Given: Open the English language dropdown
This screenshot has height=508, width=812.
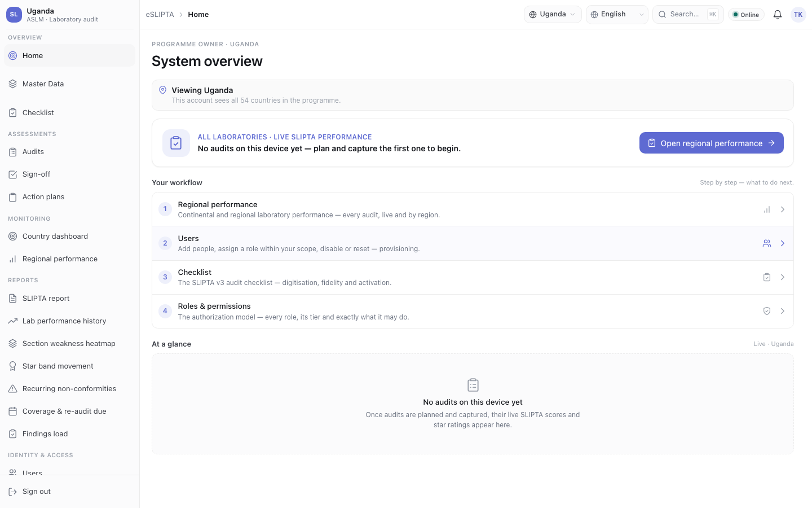Looking at the screenshot, I should point(617,15).
